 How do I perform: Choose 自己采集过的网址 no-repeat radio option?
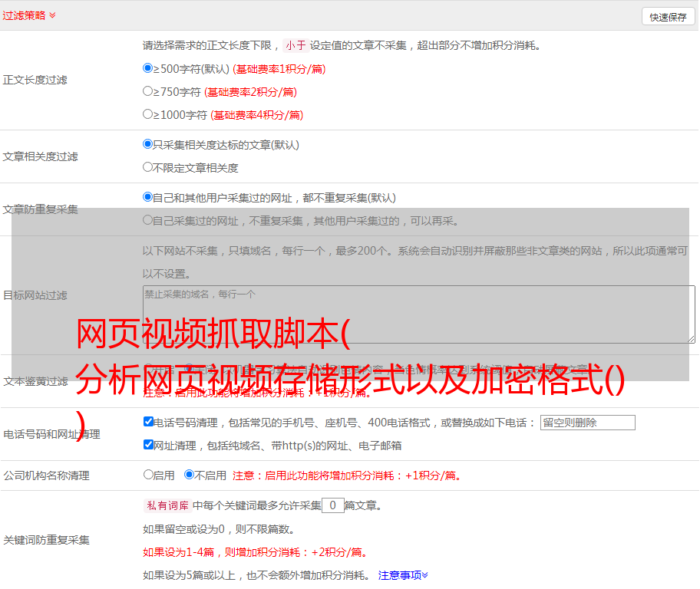(148, 220)
